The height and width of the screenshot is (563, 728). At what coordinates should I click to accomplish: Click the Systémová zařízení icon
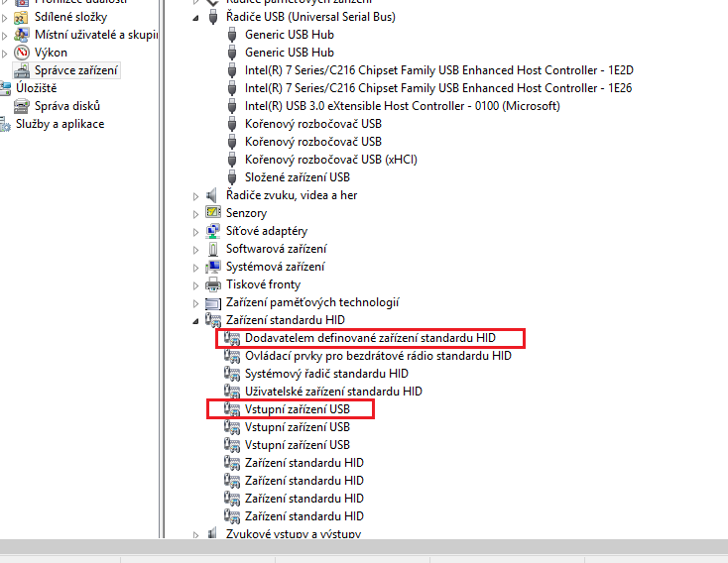[212, 267]
